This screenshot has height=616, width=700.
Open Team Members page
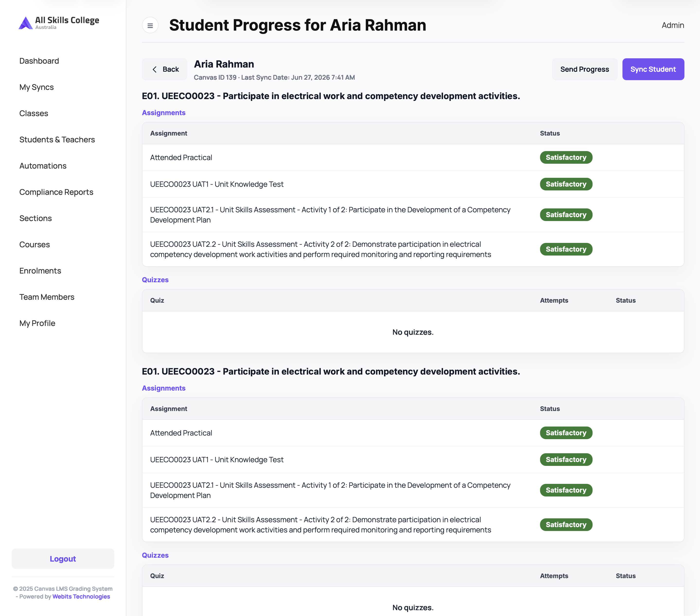pyautogui.click(x=47, y=297)
